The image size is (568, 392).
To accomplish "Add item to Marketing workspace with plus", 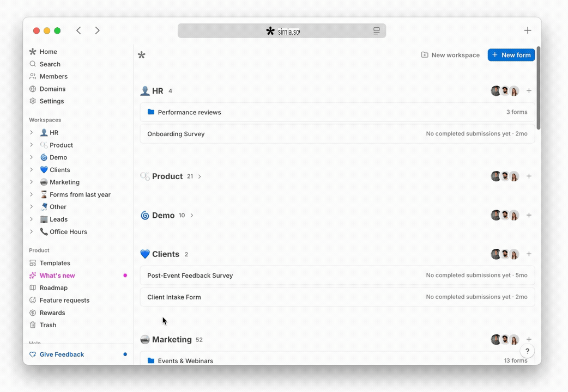I will point(529,340).
